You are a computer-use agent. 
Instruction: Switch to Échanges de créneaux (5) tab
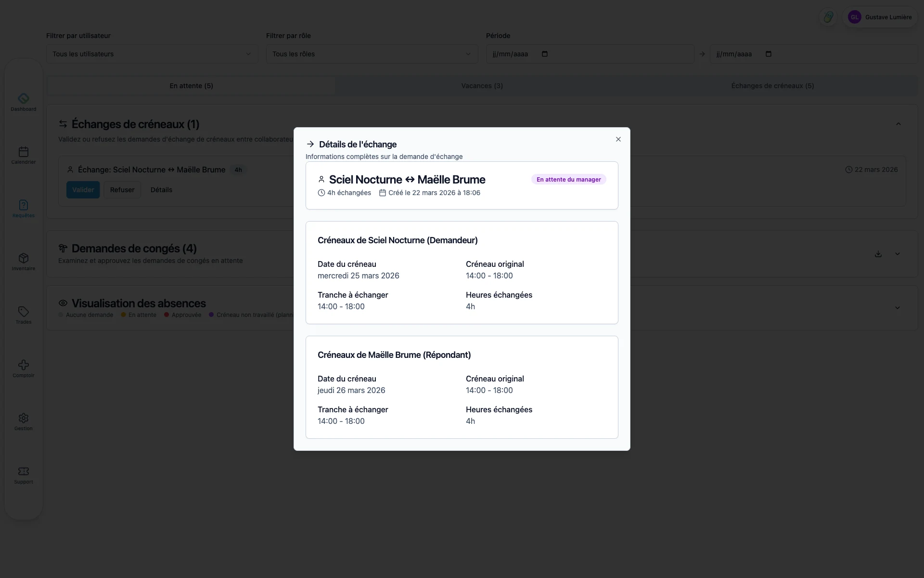772,86
